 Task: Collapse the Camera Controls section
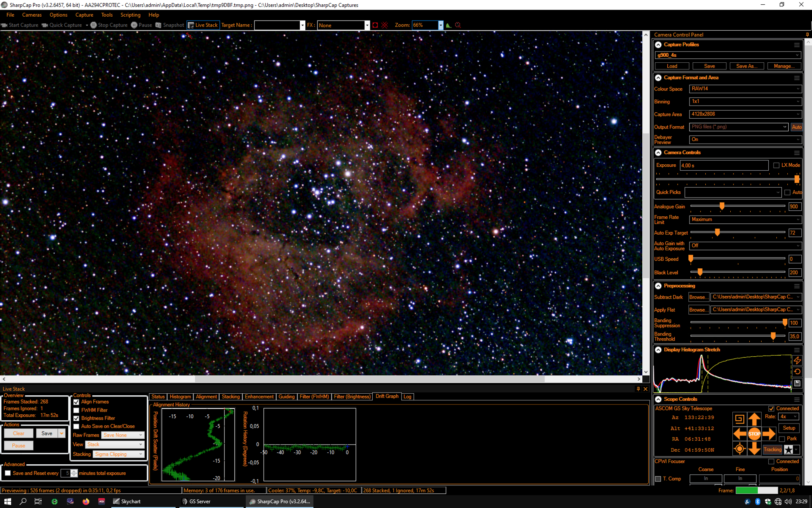point(658,153)
